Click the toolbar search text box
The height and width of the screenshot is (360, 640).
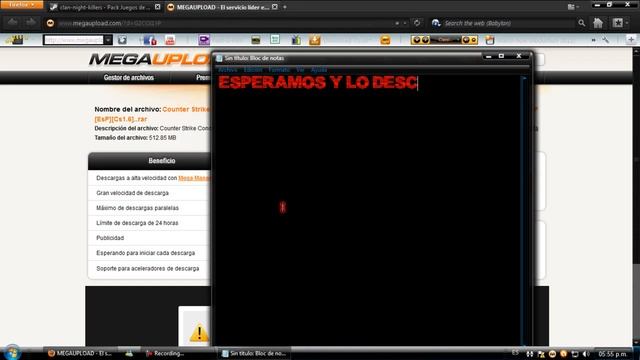click(73, 40)
